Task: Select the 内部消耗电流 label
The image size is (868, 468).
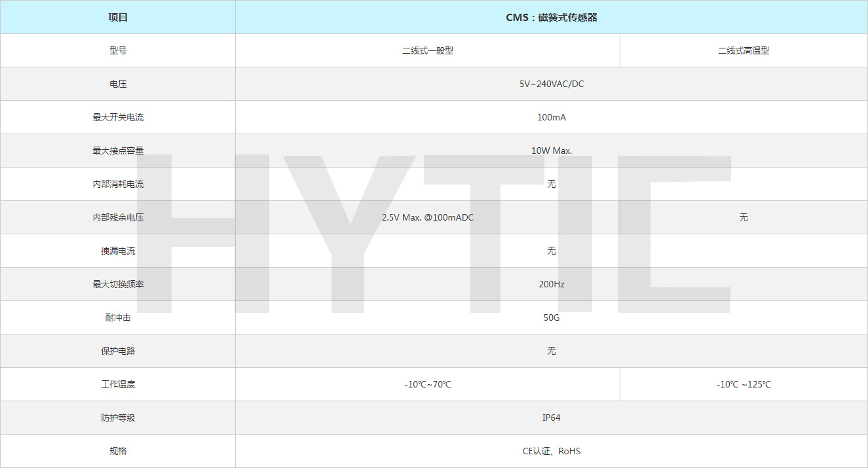Action: pos(118,184)
